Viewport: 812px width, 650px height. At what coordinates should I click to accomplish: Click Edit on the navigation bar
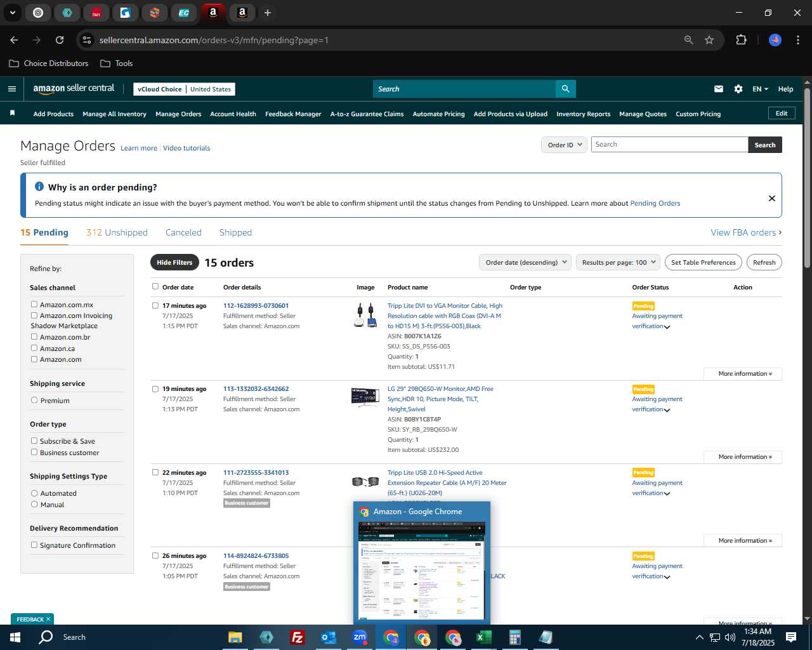782,113
